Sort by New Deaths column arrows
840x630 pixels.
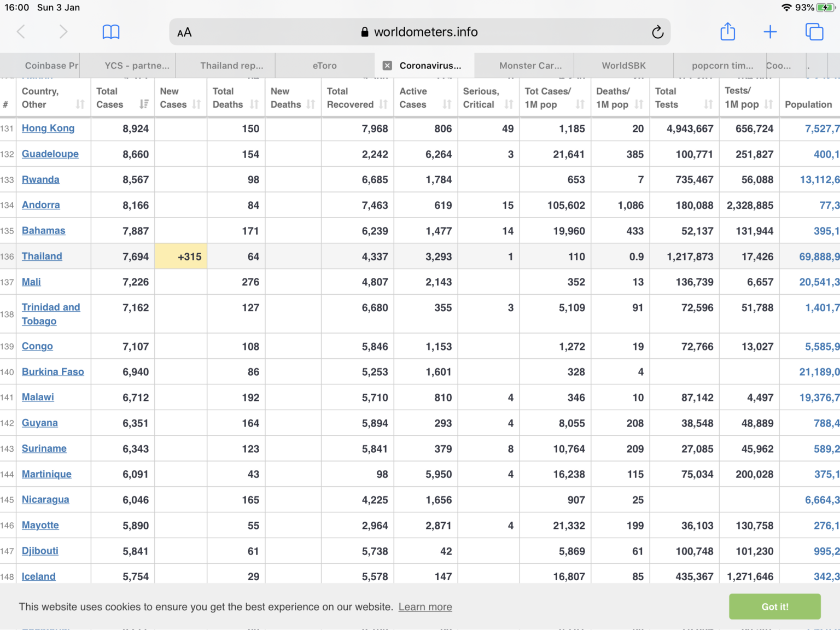(x=311, y=104)
